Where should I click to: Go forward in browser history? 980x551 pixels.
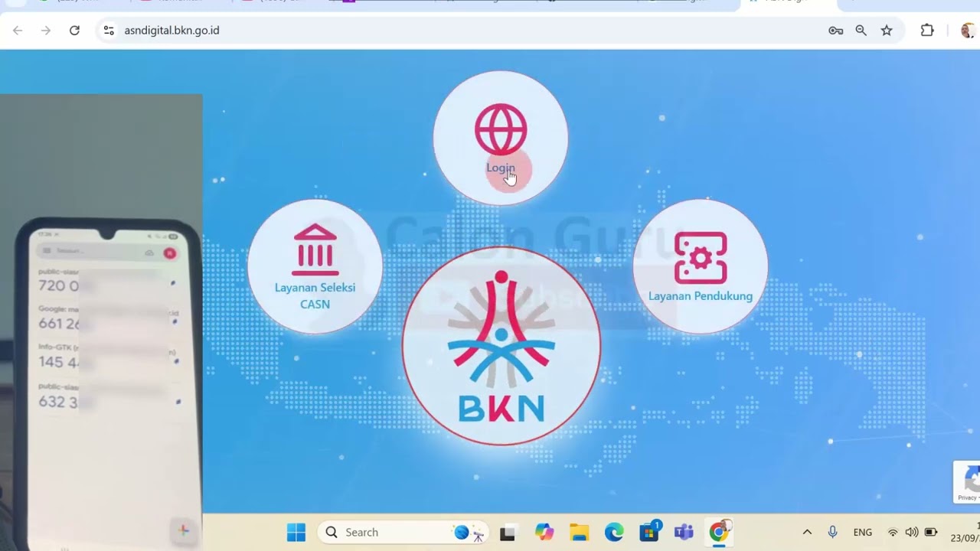tap(46, 31)
